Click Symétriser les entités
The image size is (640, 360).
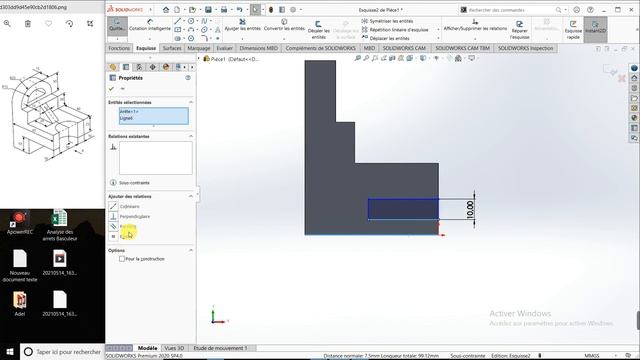coord(387,21)
